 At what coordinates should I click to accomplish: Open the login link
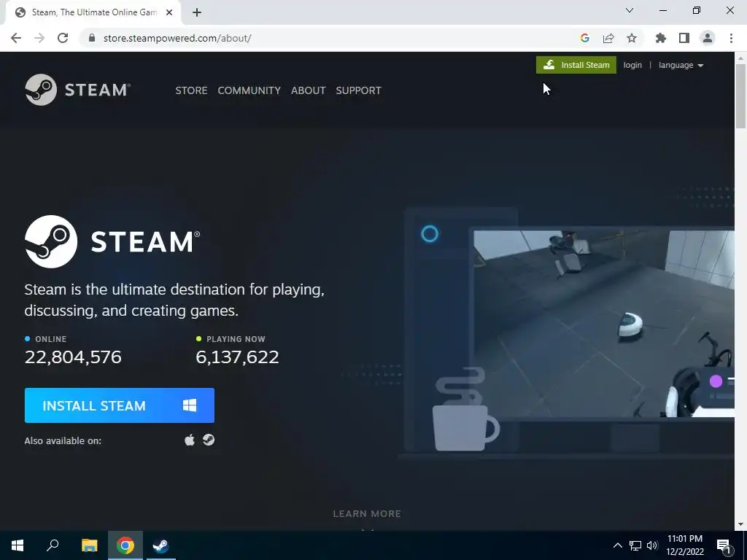pyautogui.click(x=632, y=65)
